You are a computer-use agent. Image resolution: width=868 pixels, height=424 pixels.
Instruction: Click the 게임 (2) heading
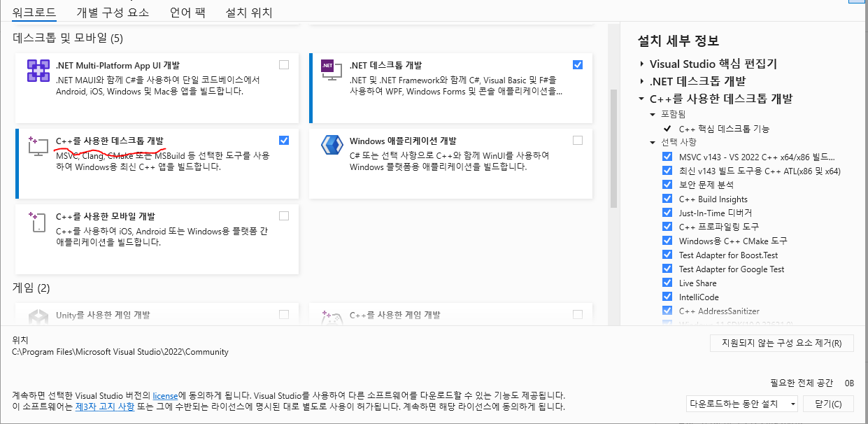[x=31, y=288]
